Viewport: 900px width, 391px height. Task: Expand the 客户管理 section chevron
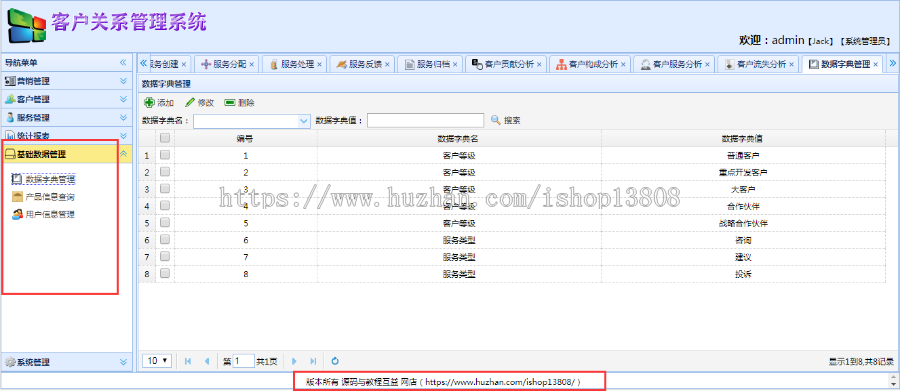[123, 99]
